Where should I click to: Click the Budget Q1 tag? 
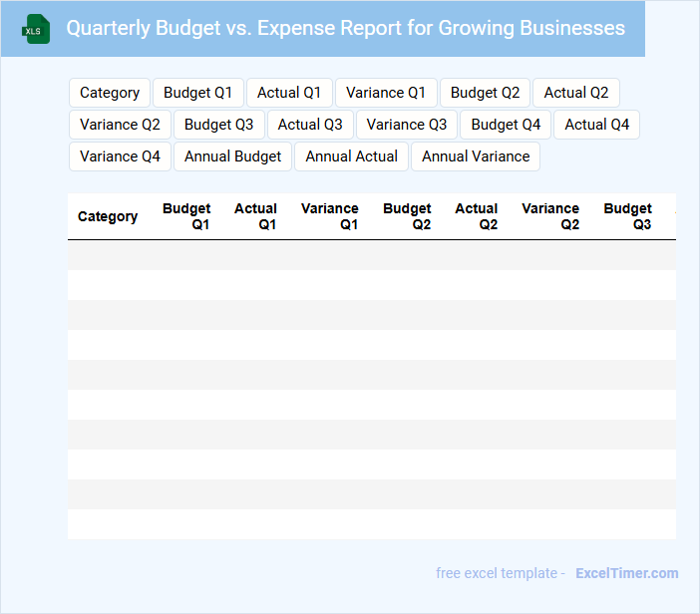(x=197, y=93)
